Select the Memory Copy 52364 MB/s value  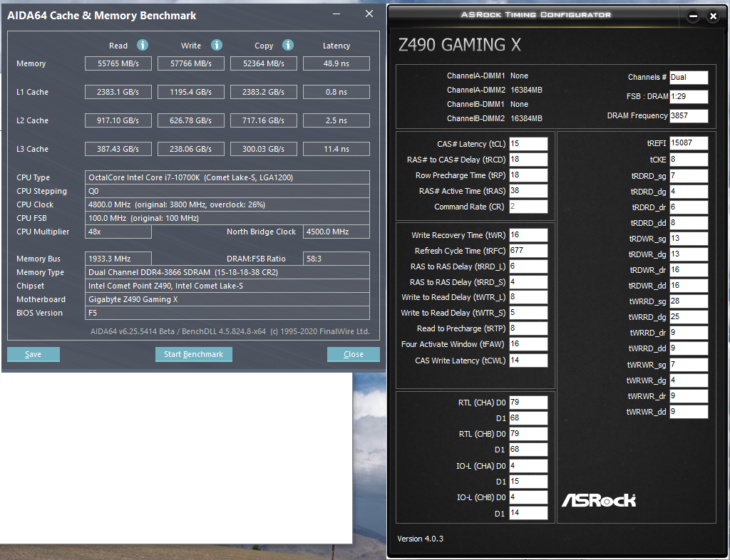(264, 63)
